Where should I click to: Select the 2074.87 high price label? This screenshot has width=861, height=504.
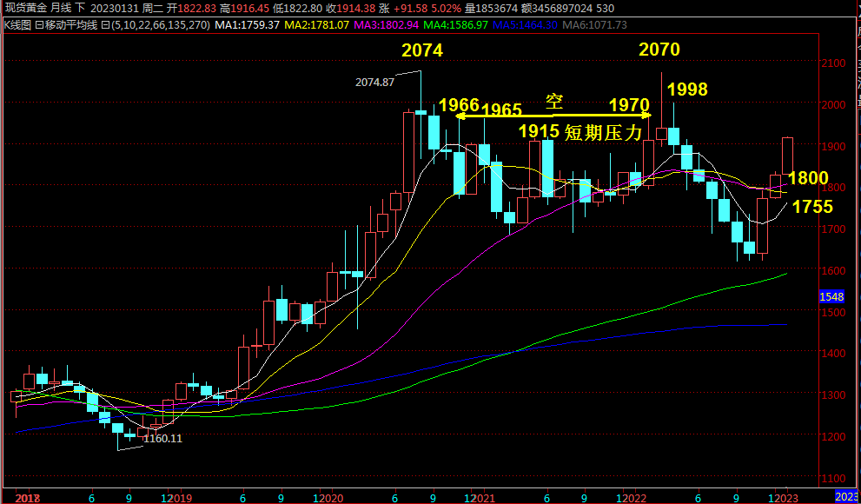374,83
